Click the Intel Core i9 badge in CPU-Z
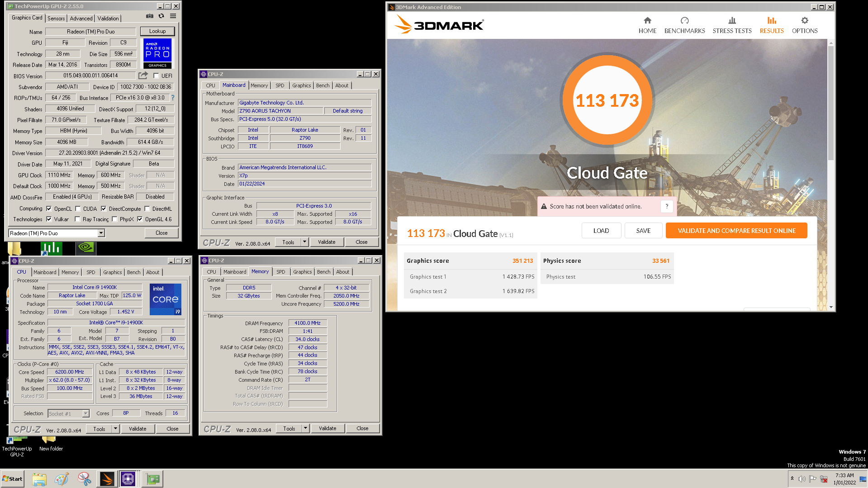Image resolution: width=868 pixels, height=488 pixels. click(165, 299)
